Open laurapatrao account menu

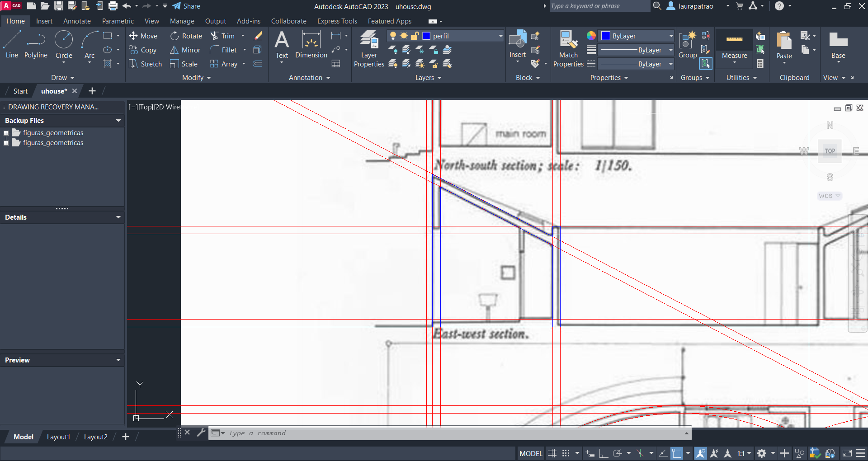click(698, 6)
